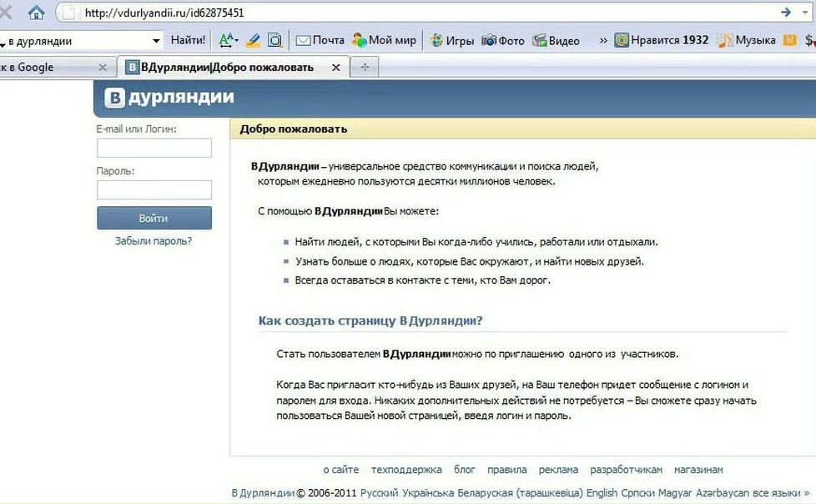Open a new tab with plus button
The height and width of the screenshot is (504, 816).
[364, 67]
